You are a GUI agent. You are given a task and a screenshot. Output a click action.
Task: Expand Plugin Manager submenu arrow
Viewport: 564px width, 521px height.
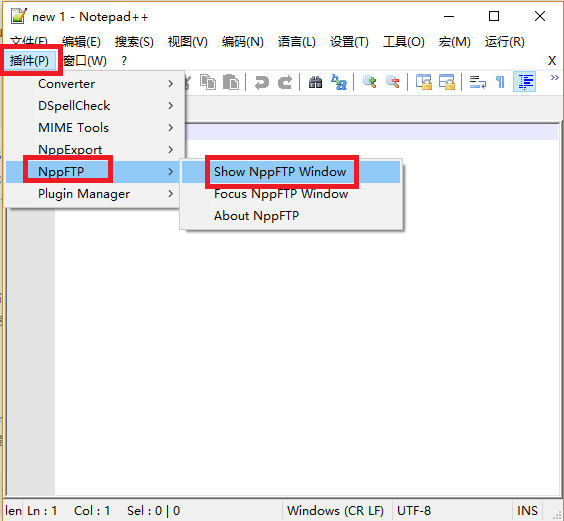171,194
